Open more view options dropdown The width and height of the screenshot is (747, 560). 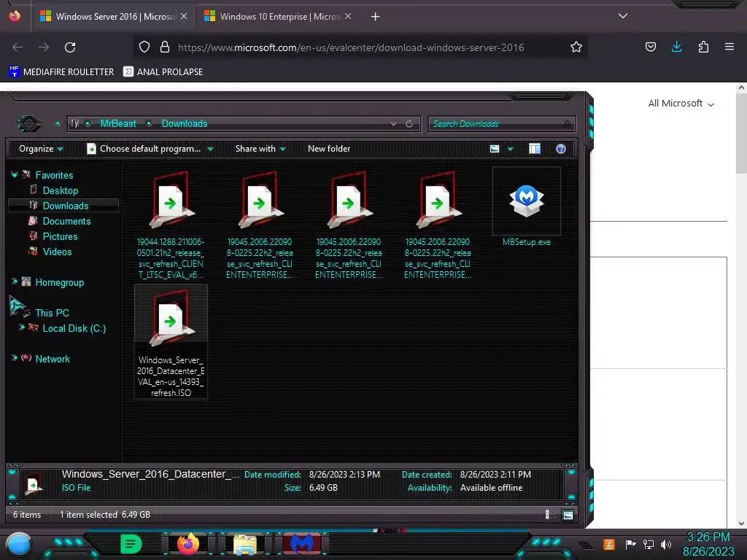pyautogui.click(x=510, y=149)
